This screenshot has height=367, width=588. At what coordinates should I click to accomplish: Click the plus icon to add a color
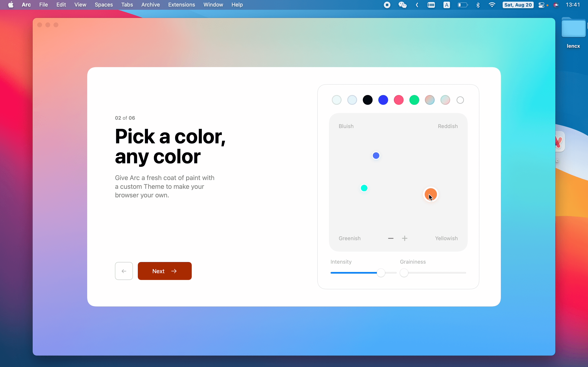tap(404, 238)
